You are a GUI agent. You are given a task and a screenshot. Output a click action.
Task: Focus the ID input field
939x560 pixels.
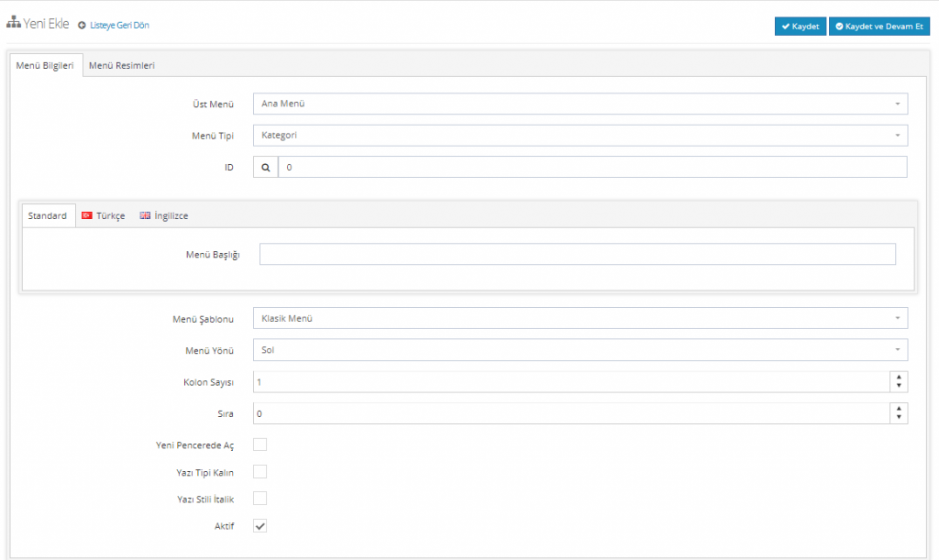(592, 168)
